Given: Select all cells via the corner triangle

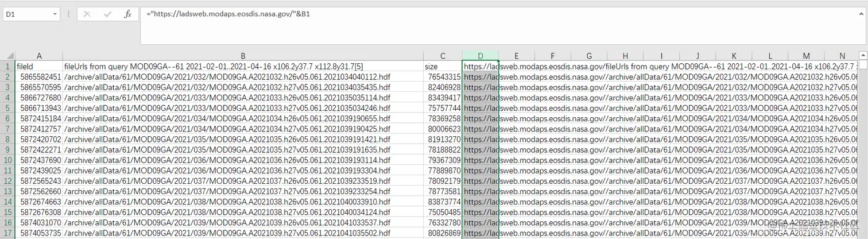Looking at the screenshot, I should pos(7,56).
